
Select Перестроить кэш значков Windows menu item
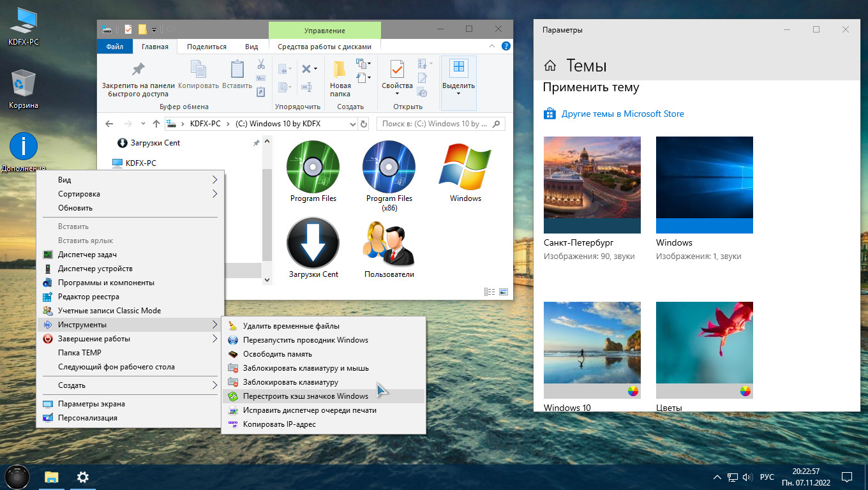[x=306, y=396]
